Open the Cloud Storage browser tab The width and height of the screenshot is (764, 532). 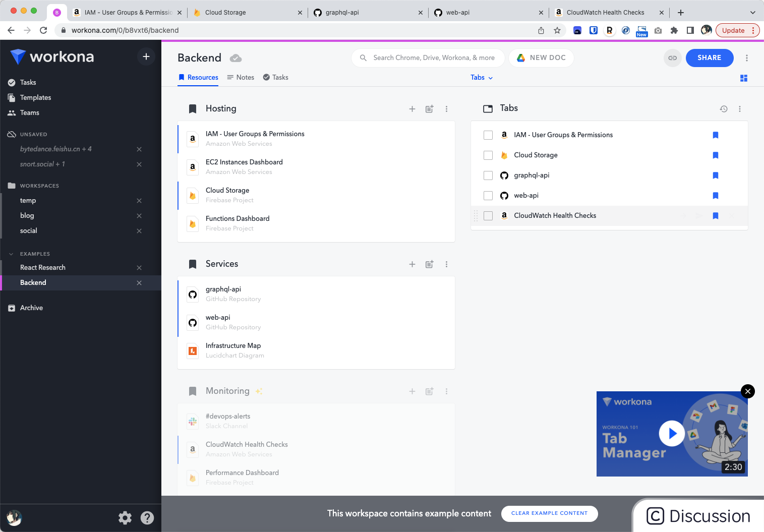pyautogui.click(x=247, y=13)
